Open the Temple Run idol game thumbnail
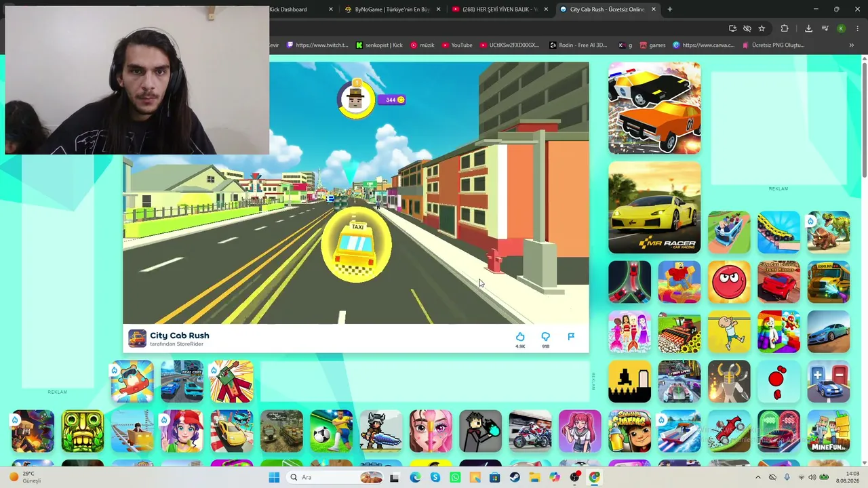 pyautogui.click(x=83, y=431)
